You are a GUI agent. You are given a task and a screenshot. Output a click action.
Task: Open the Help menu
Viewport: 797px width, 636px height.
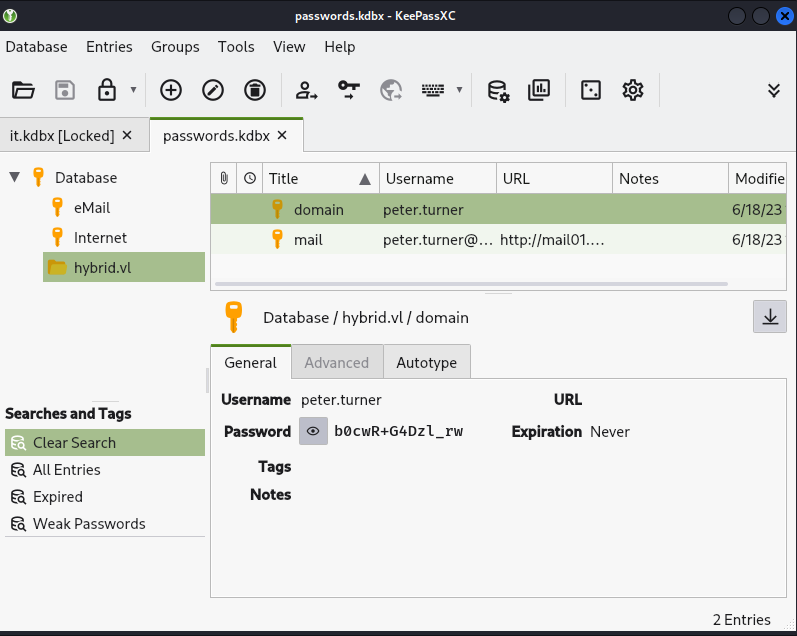[340, 47]
